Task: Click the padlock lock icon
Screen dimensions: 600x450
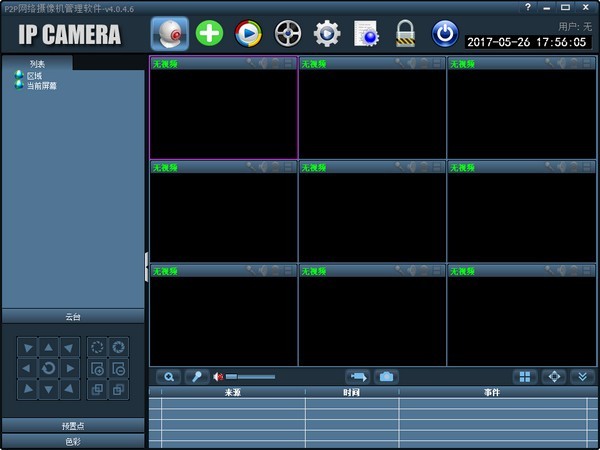Action: pos(405,34)
